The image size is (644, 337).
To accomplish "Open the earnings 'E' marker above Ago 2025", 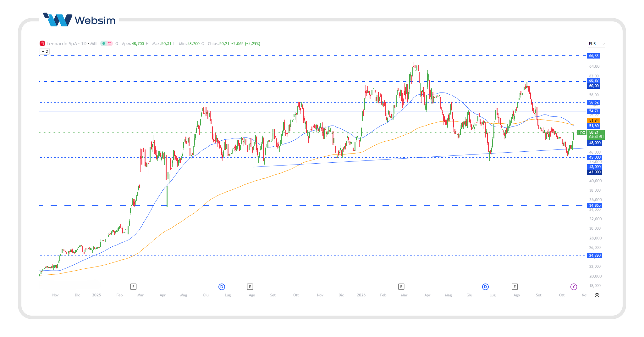I will click(250, 287).
